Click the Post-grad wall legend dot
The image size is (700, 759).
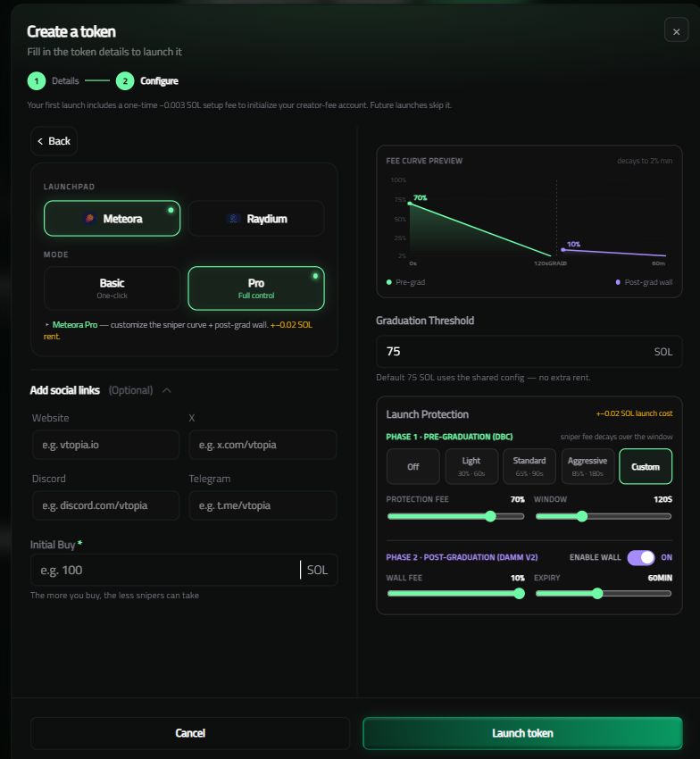point(618,282)
